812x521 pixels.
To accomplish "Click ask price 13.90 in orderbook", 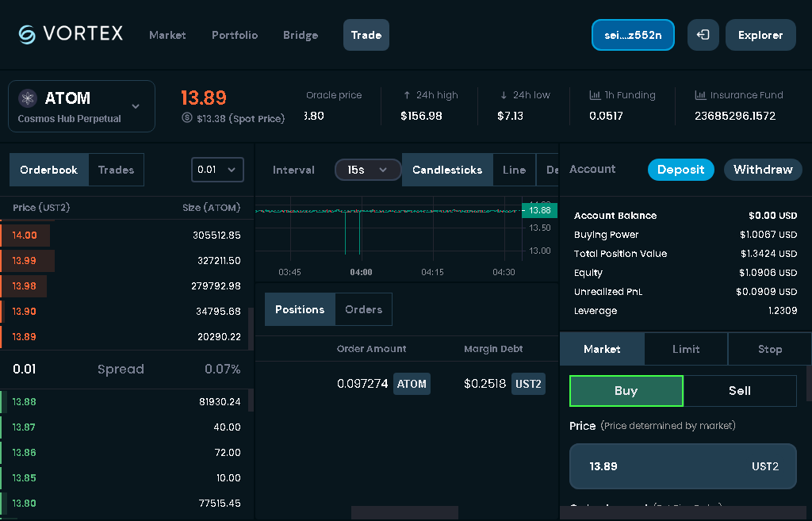I will 25,312.
